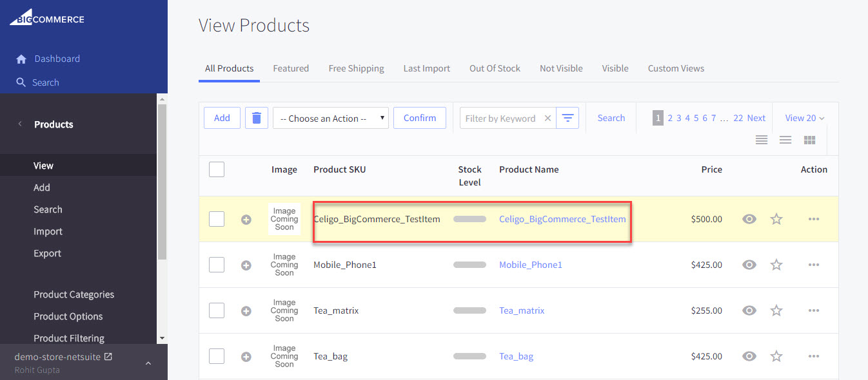Switch to compact list view icon
Image resolution: width=868 pixels, height=380 pixels.
[785, 140]
